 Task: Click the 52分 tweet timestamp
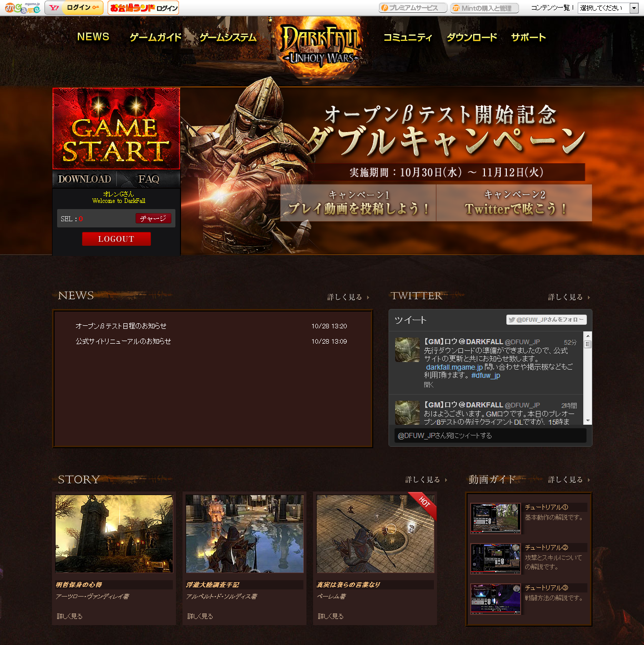click(570, 343)
